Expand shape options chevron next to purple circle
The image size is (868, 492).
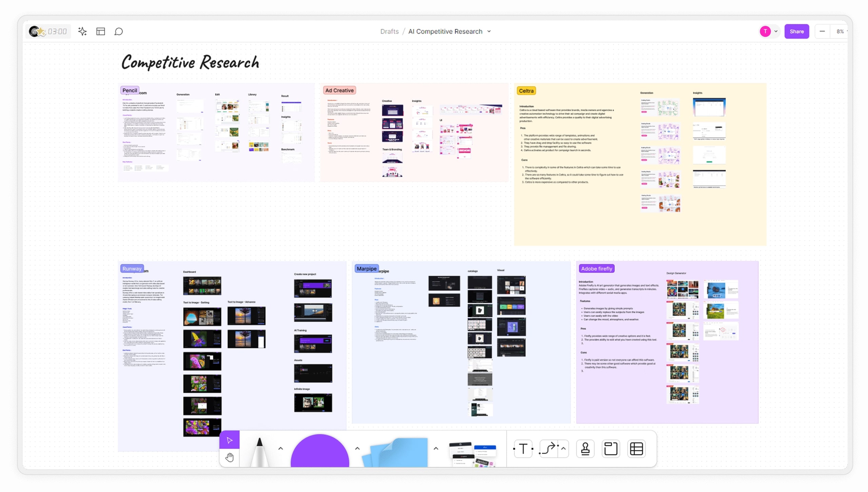tap(357, 448)
